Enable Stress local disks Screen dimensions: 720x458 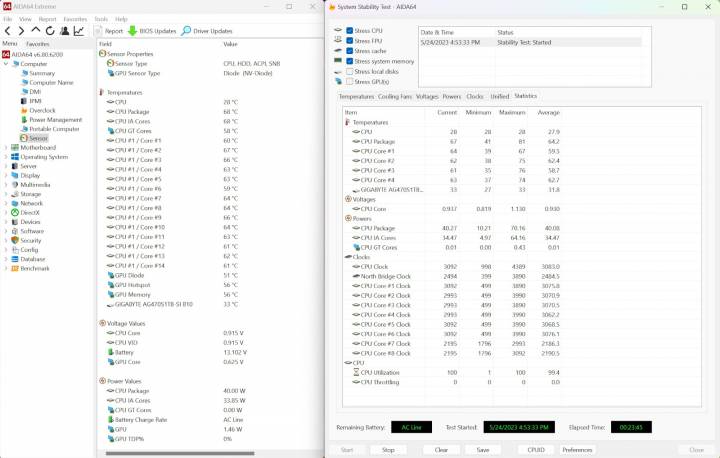tap(349, 72)
